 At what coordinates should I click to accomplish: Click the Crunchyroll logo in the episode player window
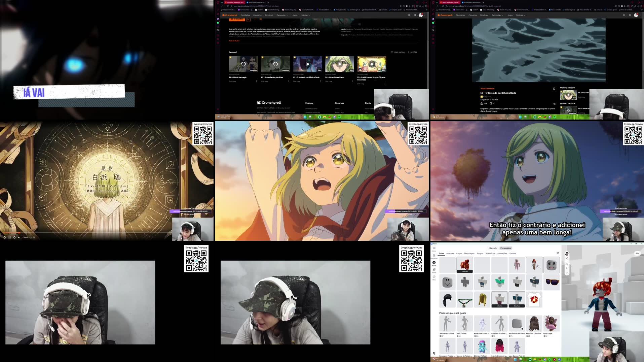[x=445, y=15]
